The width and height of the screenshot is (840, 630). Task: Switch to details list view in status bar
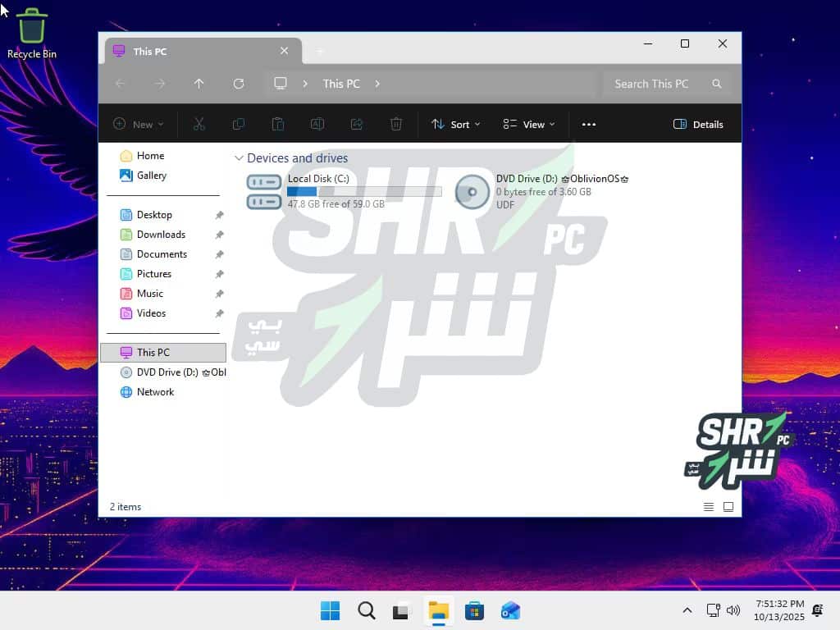point(709,507)
